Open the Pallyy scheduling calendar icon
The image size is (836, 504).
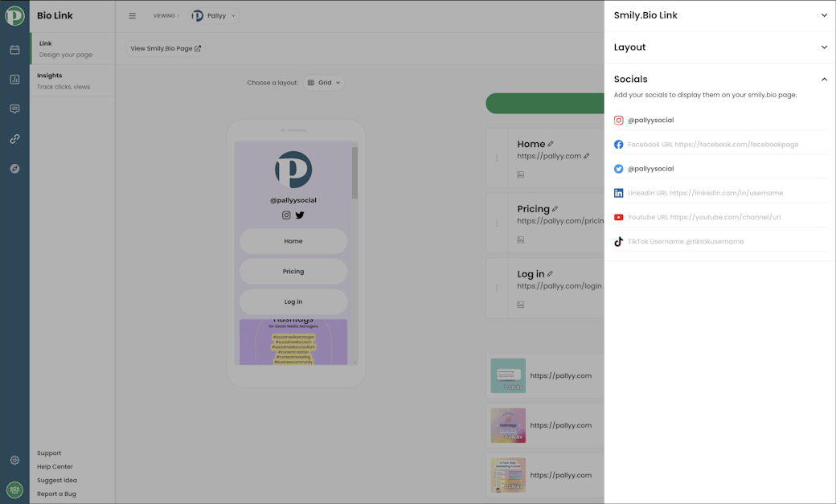click(14, 50)
